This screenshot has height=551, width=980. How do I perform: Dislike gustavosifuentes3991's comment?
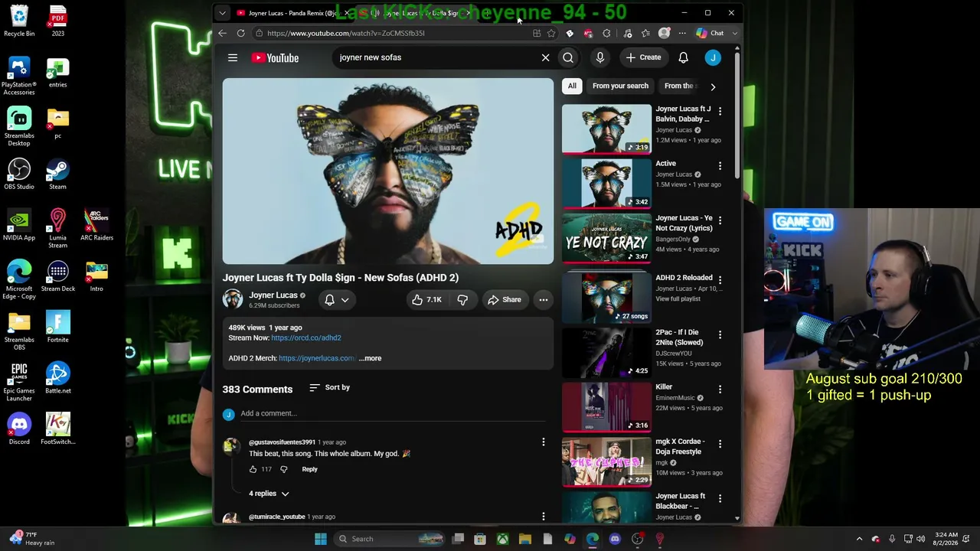283,469
